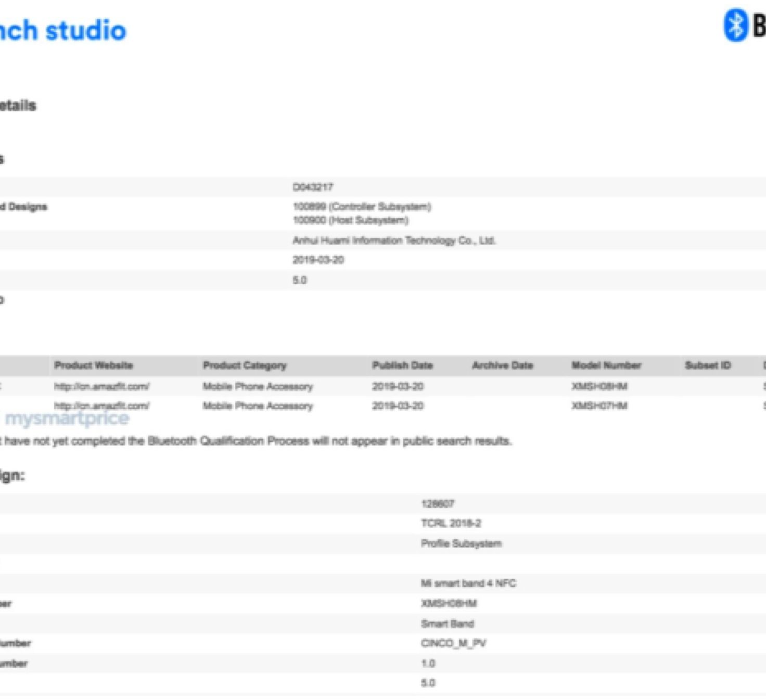Click the mysmartprice watermark logo
Viewport: 766px width, 700px height.
coord(67,419)
